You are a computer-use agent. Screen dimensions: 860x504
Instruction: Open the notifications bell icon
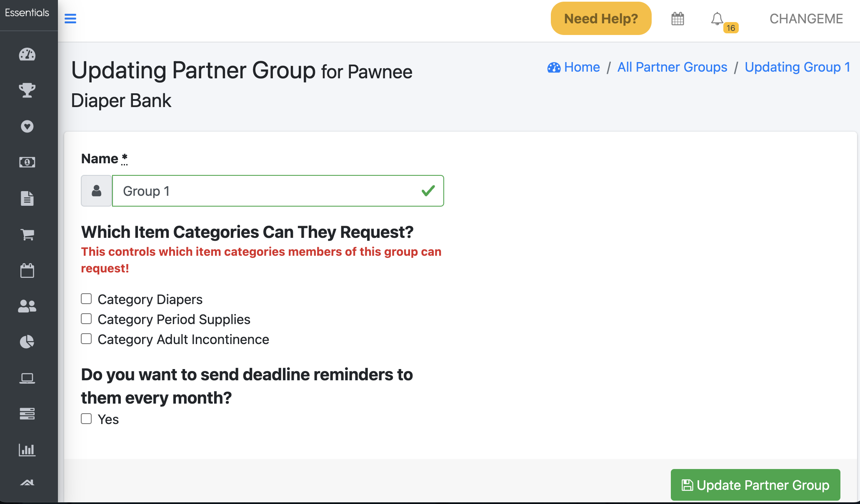tap(717, 19)
